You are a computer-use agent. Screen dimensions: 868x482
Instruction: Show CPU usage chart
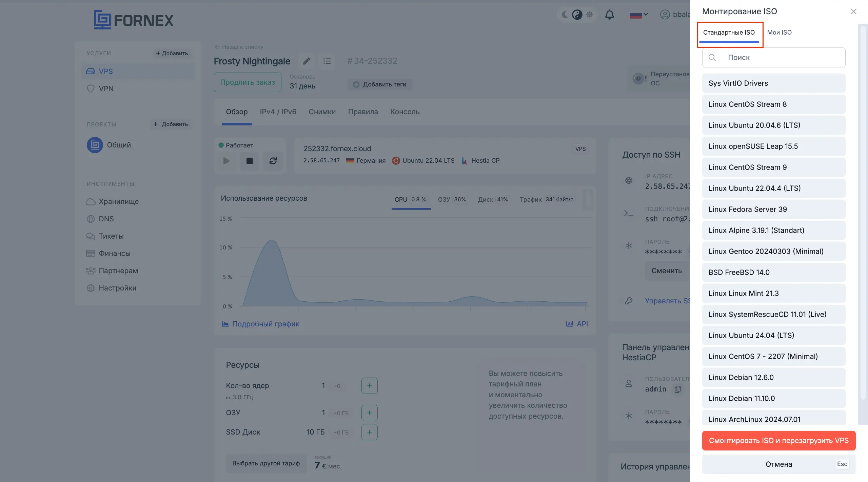(x=411, y=200)
